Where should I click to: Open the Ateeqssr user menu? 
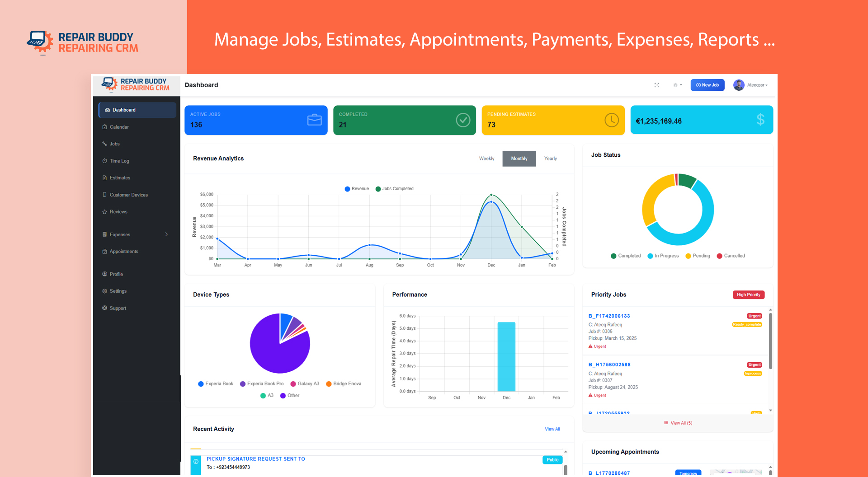coord(751,85)
